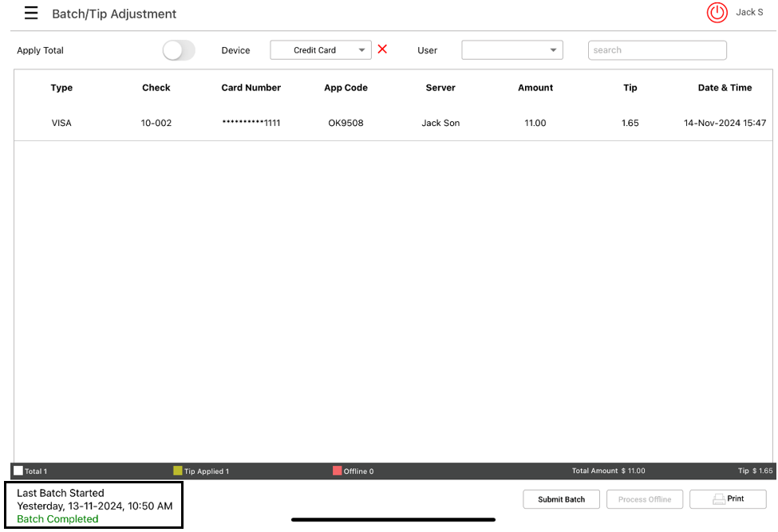
Task: Enable the Apply Total toggle switch
Action: (179, 50)
